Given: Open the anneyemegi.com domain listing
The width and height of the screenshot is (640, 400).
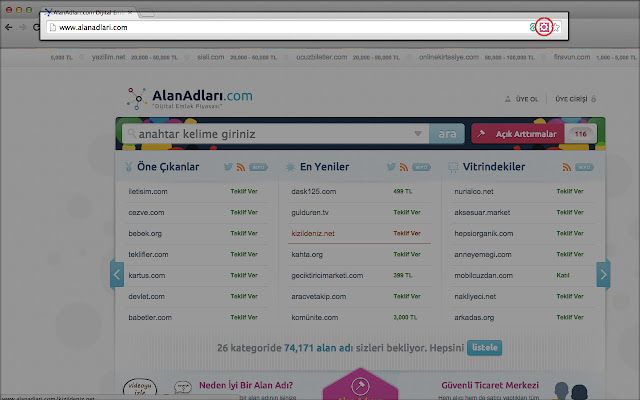Looking at the screenshot, I should point(482,255).
